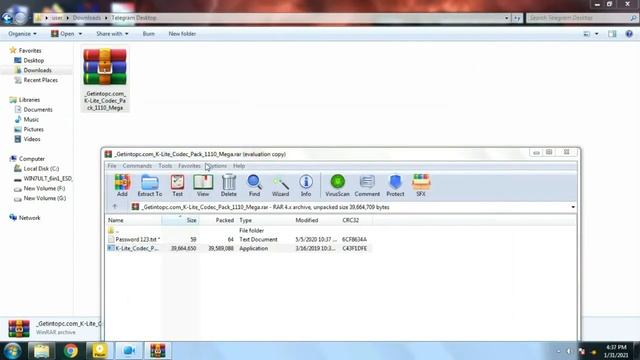640x360 pixels.
Task: Open the Comment tool
Action: point(367,186)
